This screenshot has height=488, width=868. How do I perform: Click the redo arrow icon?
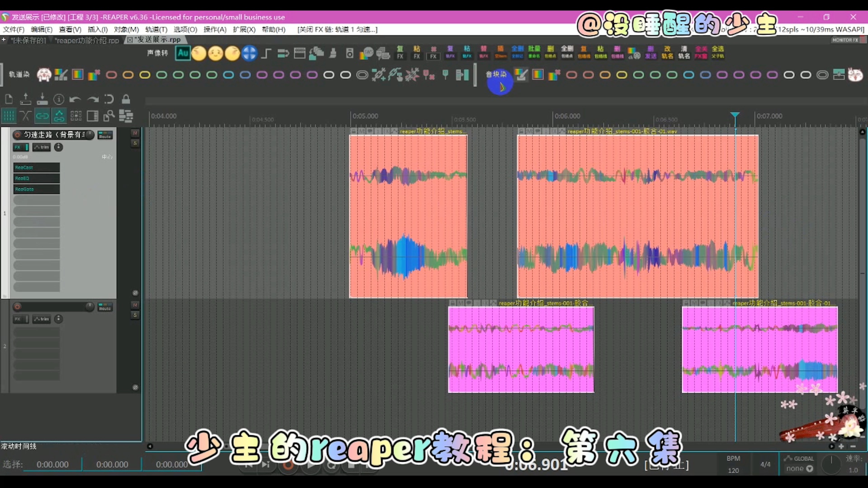click(93, 99)
